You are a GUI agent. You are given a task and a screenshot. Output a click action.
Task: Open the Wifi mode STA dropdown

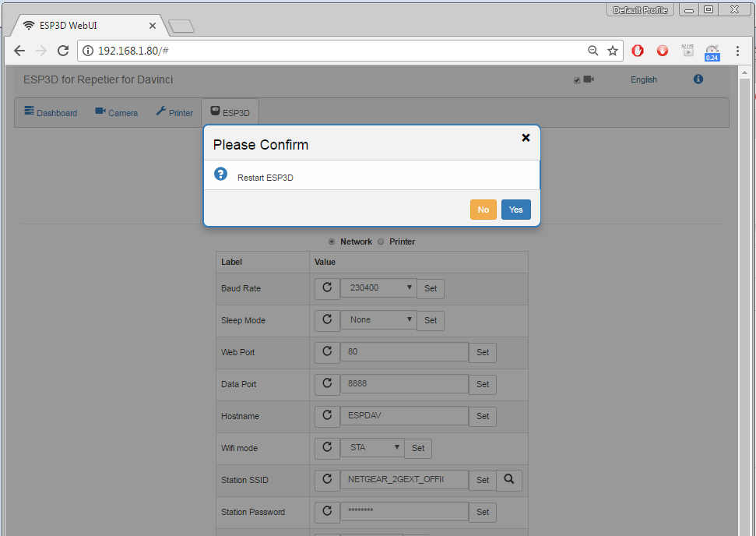[372, 447]
